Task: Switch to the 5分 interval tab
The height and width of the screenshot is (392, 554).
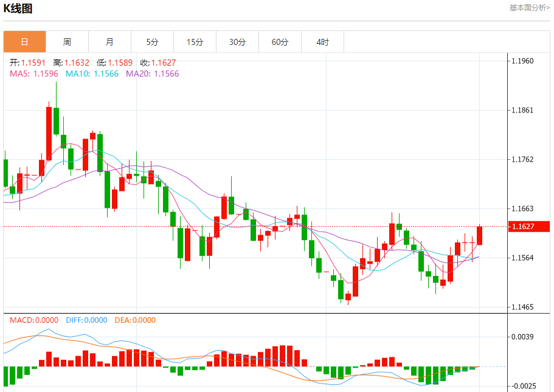Action: point(152,42)
